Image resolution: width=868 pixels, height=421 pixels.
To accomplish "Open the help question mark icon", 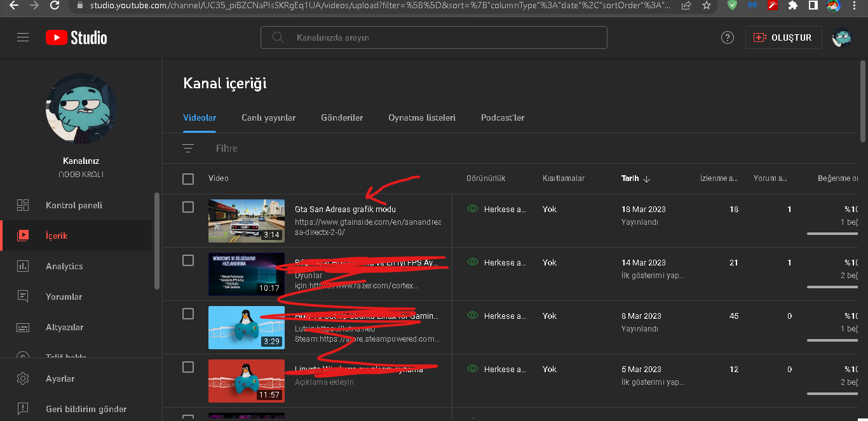I will coord(728,37).
